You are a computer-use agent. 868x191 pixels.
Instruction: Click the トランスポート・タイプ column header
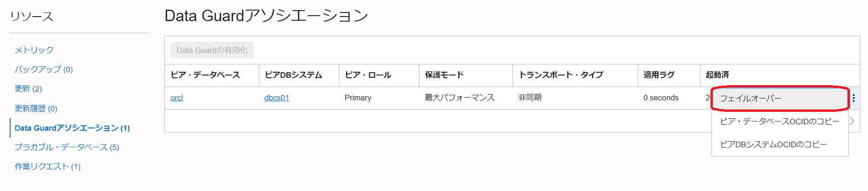click(x=561, y=75)
